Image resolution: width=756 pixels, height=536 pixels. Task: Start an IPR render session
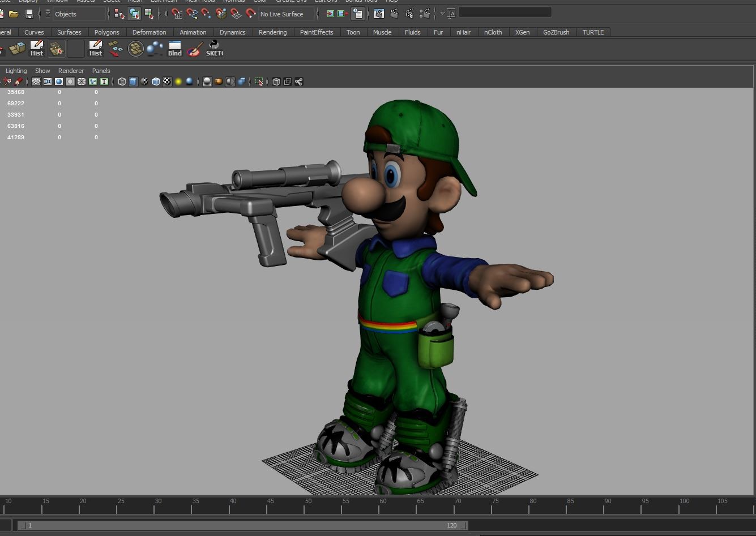pos(408,13)
